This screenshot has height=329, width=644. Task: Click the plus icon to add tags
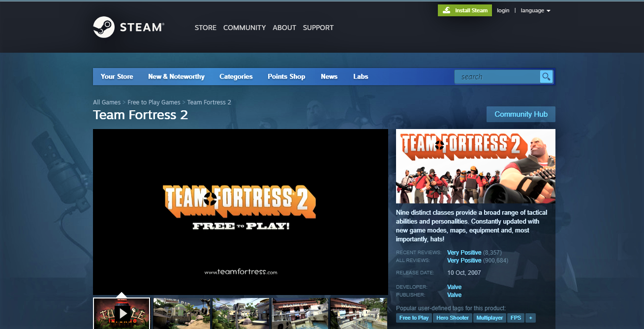coord(530,318)
